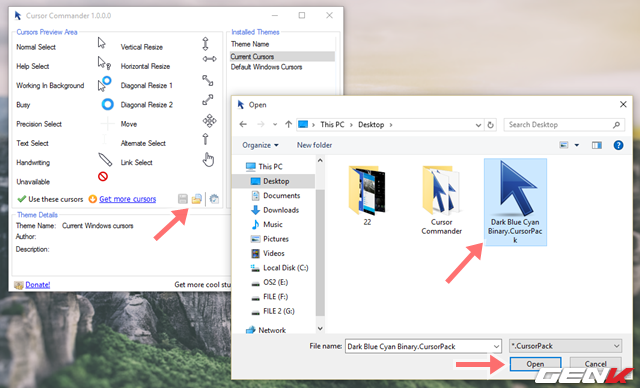640x388 pixels.
Task: Click the change view icon
Action: coord(564,145)
